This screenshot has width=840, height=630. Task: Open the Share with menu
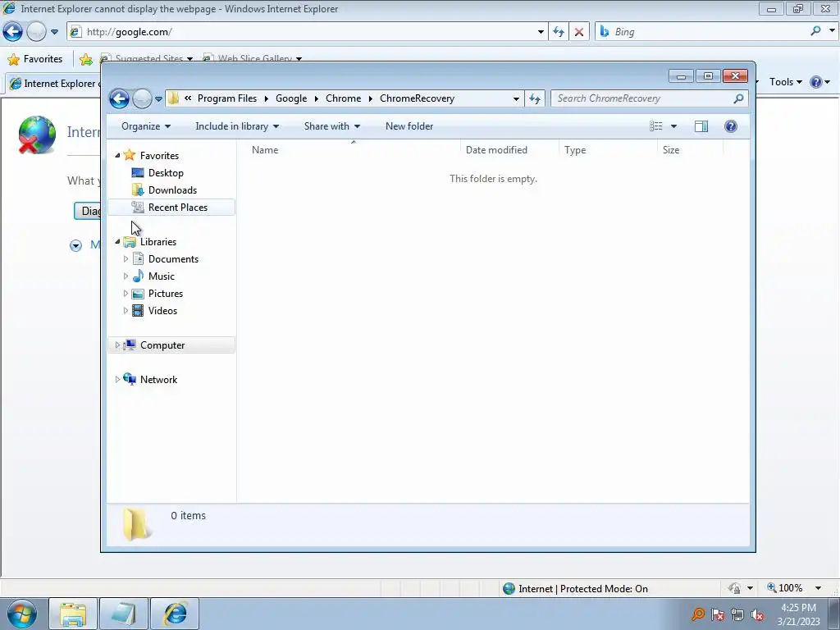332,126
